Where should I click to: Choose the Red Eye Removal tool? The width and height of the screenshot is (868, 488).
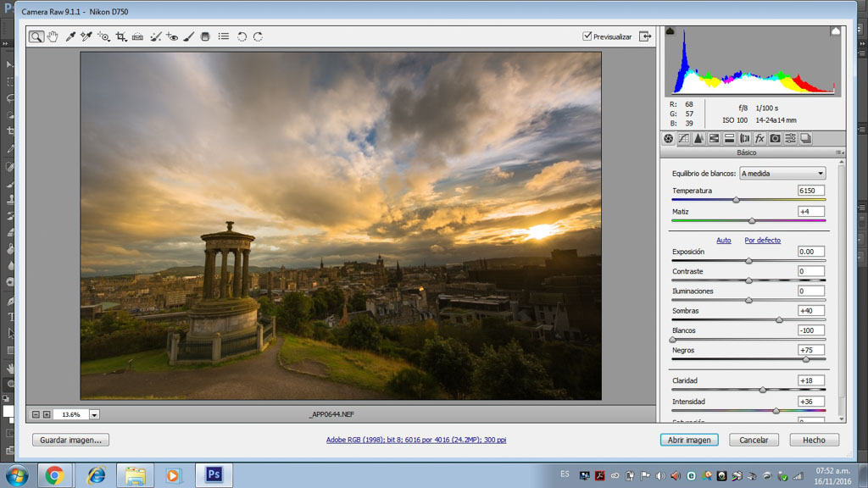pos(172,36)
